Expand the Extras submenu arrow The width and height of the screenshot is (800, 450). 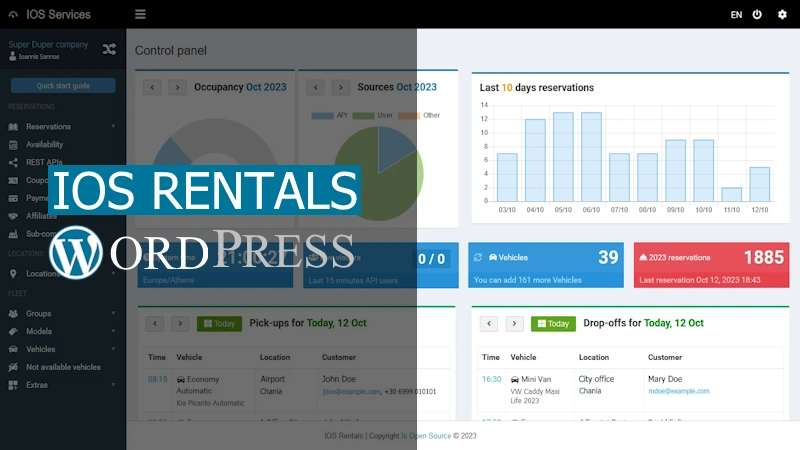(x=113, y=385)
